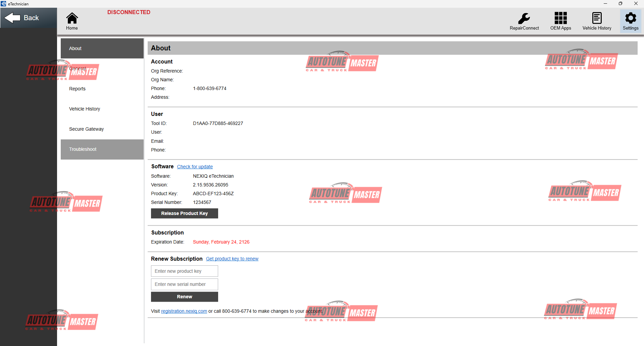Follow the Get product key to renew link
644x346 pixels.
click(x=232, y=259)
